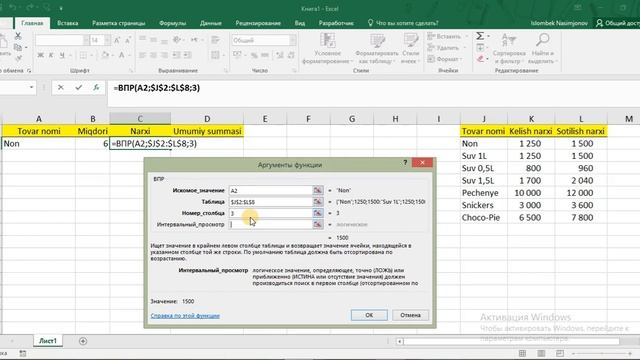
Task: Click in the Таблица argument field
Action: pos(270,202)
